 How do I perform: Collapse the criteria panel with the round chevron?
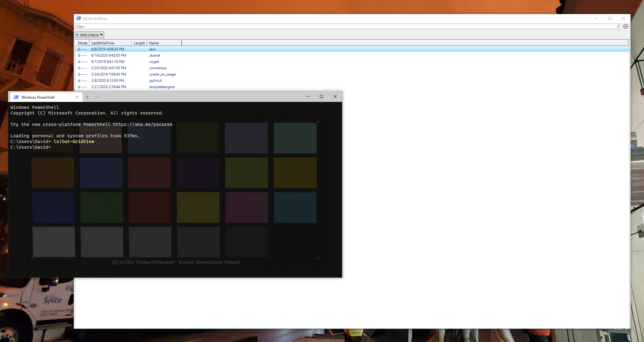[x=626, y=27]
